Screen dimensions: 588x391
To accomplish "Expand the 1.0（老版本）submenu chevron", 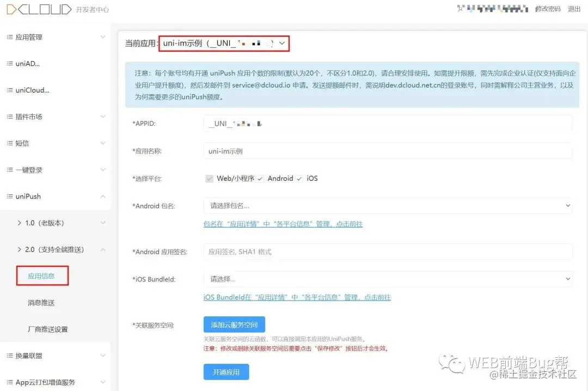I will (x=103, y=223).
